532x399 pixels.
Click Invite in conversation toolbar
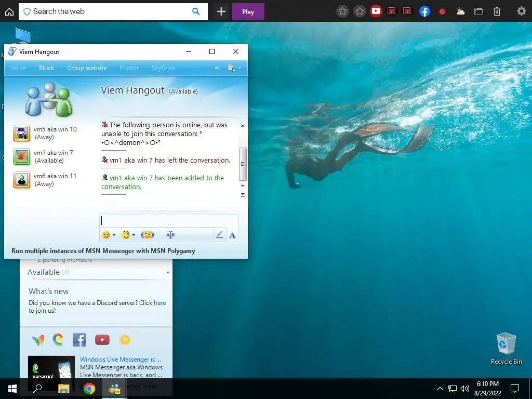(18, 68)
